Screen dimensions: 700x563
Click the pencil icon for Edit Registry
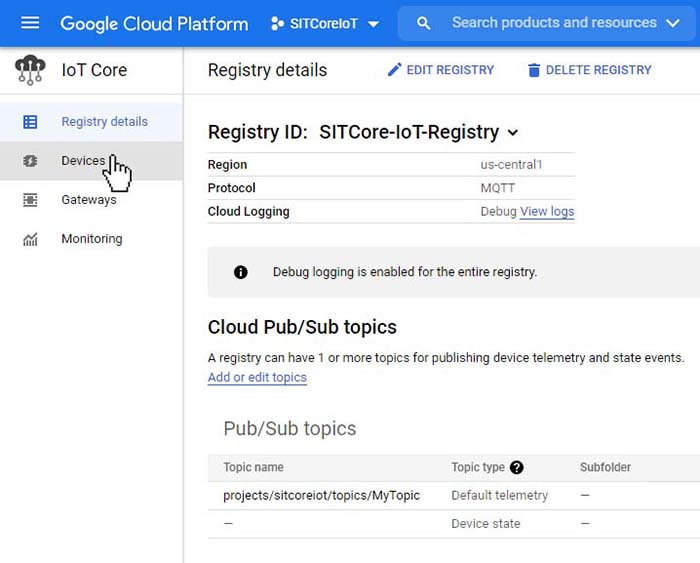point(394,70)
